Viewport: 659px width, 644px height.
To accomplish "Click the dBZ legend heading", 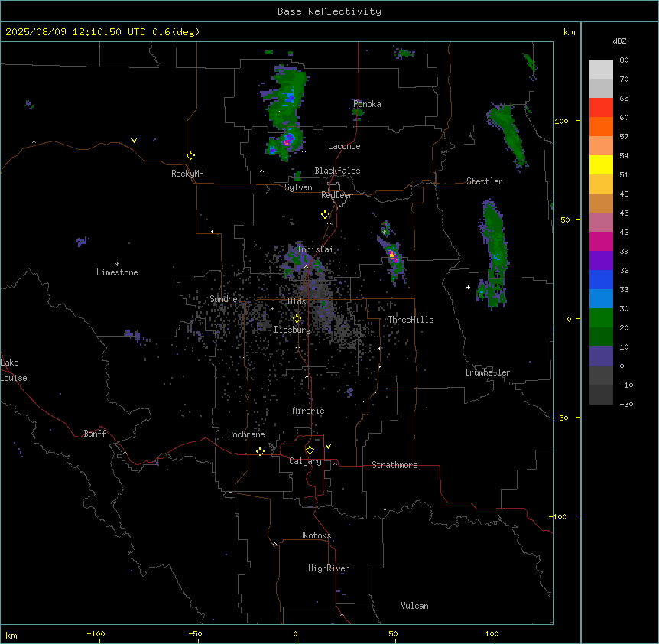I will [619, 41].
